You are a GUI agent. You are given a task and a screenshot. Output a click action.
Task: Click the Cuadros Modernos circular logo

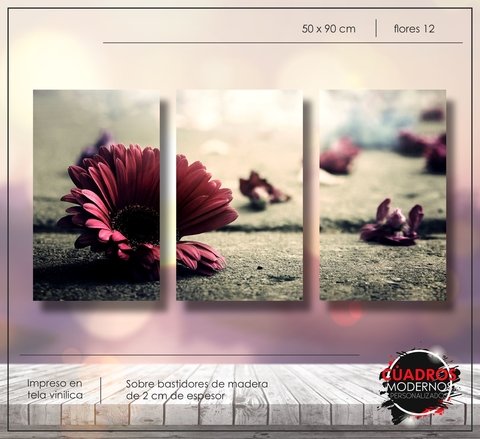point(418,386)
